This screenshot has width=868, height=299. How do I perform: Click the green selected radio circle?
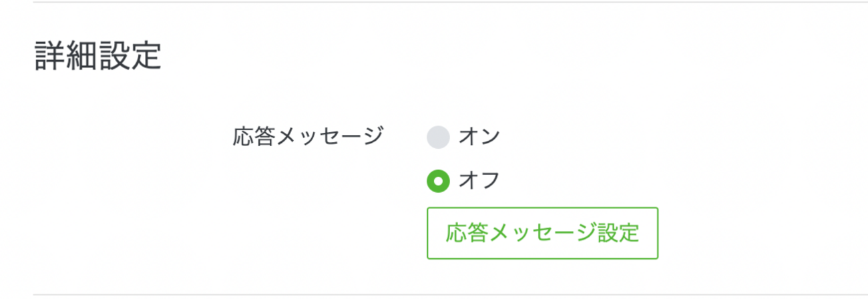pos(438,180)
